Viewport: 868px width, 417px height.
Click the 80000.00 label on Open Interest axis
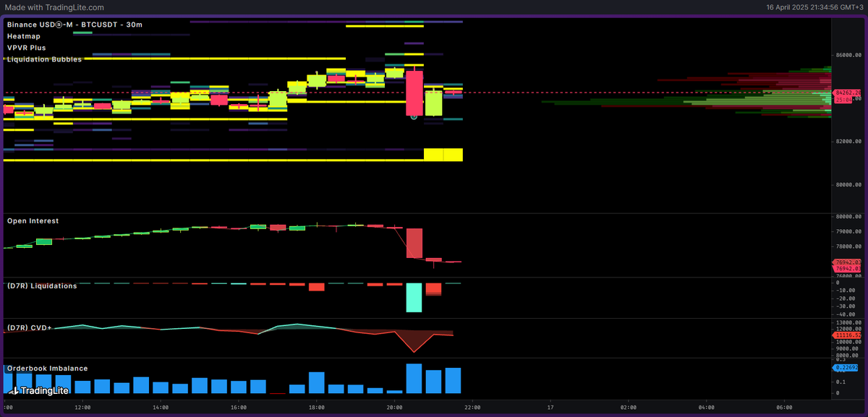(x=848, y=217)
